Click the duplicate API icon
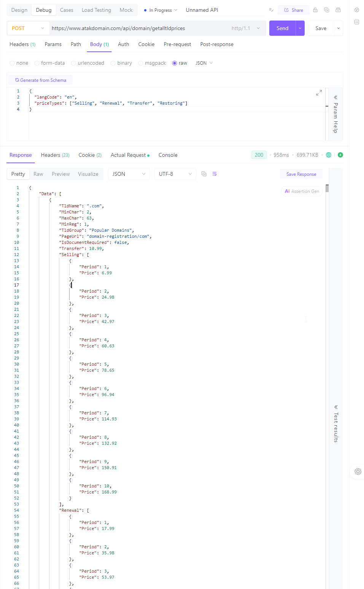The width and height of the screenshot is (364, 589). pyautogui.click(x=327, y=10)
